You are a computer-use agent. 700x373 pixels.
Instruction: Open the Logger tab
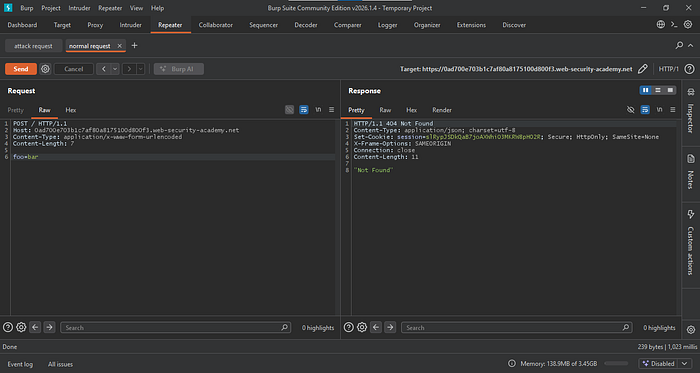pyautogui.click(x=388, y=25)
